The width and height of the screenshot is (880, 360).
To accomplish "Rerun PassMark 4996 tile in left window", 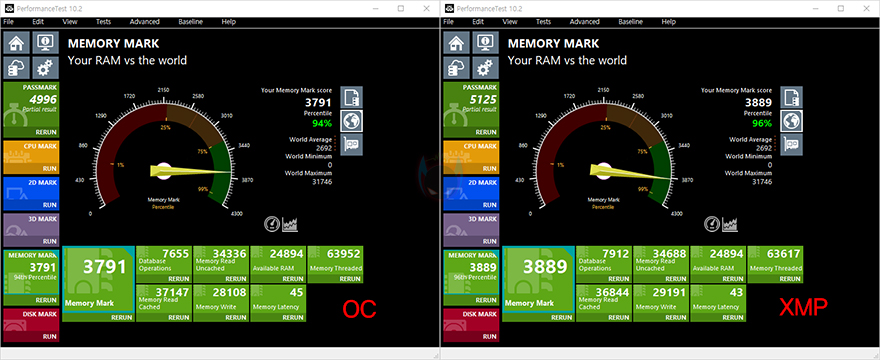I will [x=47, y=133].
